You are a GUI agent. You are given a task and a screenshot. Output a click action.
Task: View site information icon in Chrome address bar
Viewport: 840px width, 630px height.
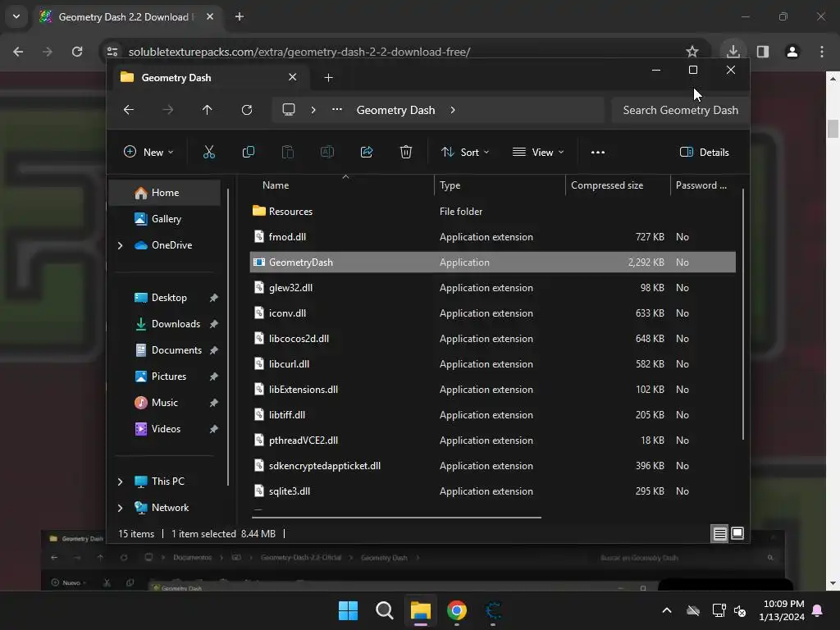tap(112, 52)
